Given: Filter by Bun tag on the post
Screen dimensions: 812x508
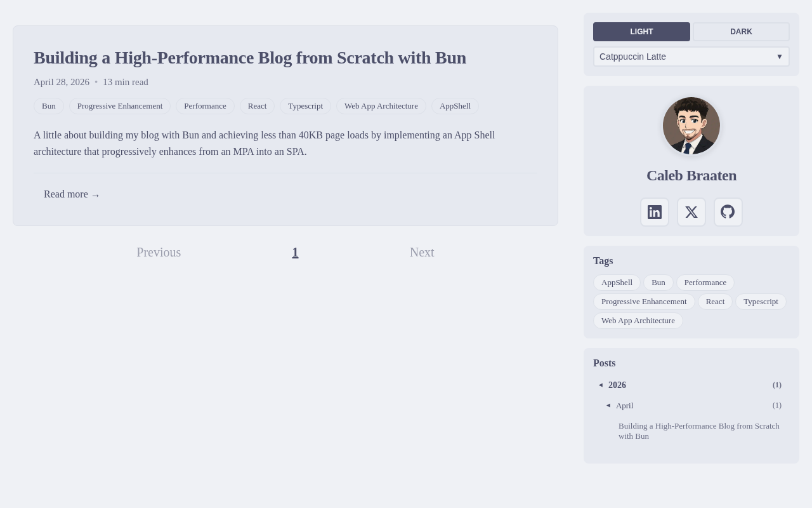Looking at the screenshot, I should 49,106.
